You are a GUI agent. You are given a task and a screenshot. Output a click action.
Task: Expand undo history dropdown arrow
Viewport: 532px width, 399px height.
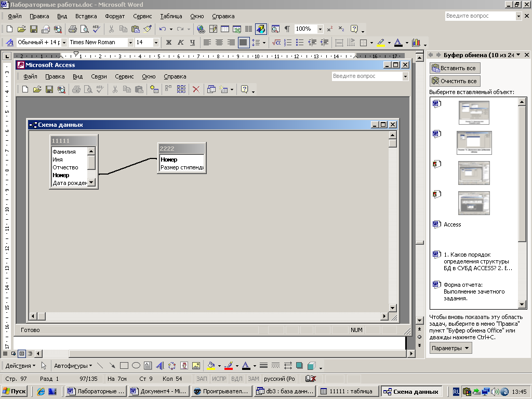(171, 29)
